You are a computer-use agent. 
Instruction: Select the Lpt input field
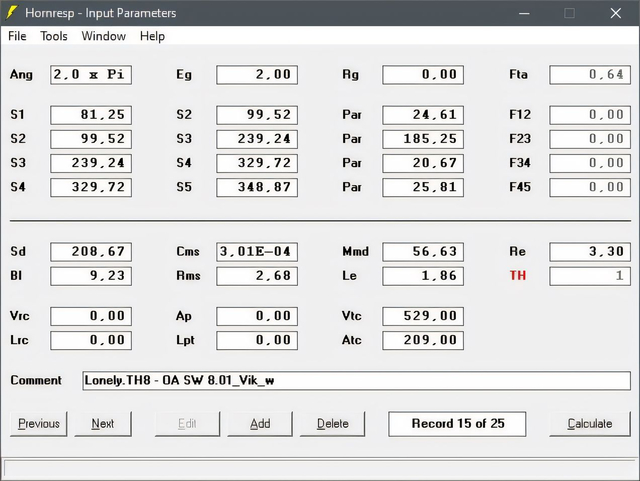257,340
